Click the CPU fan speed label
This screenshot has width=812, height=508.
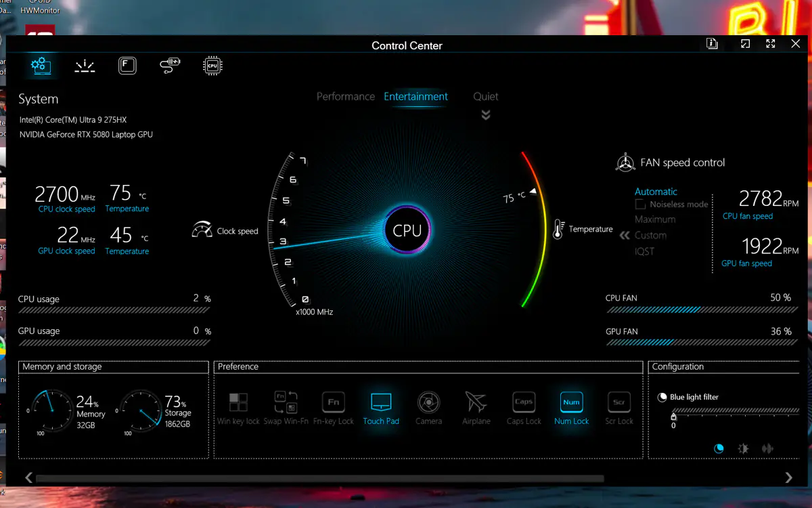748,216
